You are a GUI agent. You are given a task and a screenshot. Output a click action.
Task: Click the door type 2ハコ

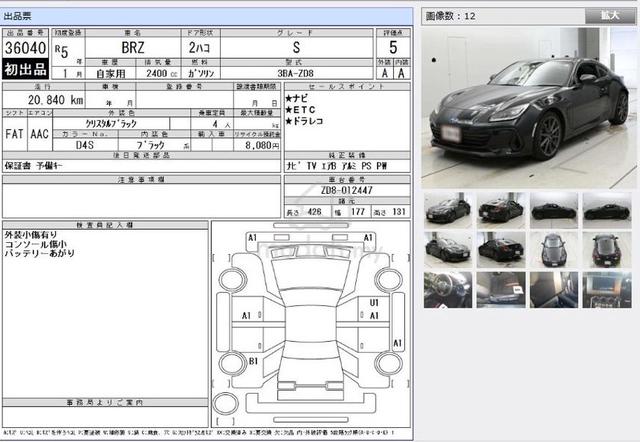pos(199,48)
